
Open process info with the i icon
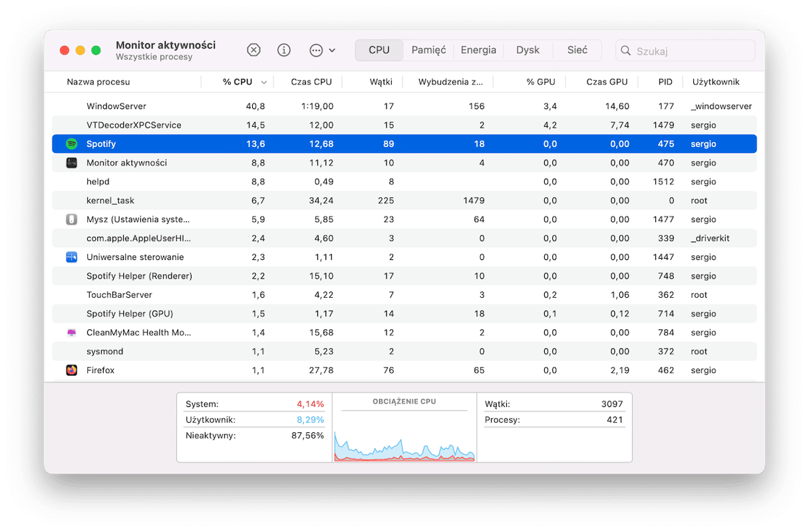click(x=284, y=51)
